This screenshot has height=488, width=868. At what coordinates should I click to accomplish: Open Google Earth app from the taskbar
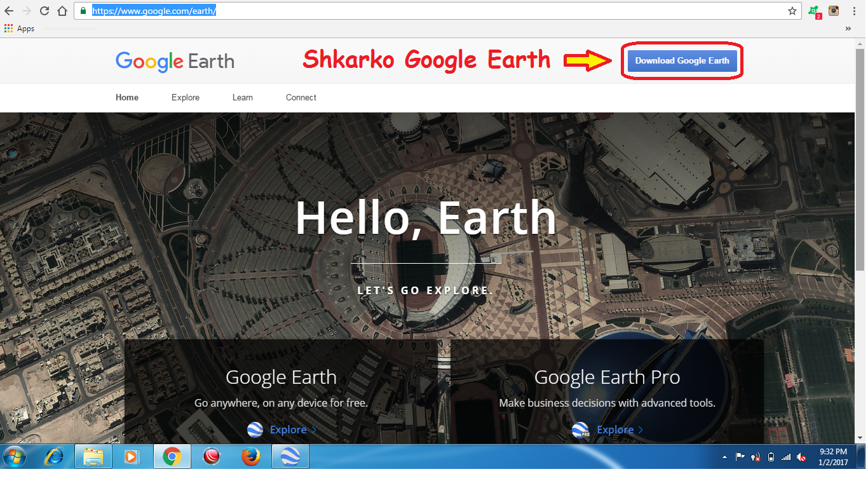coord(290,457)
